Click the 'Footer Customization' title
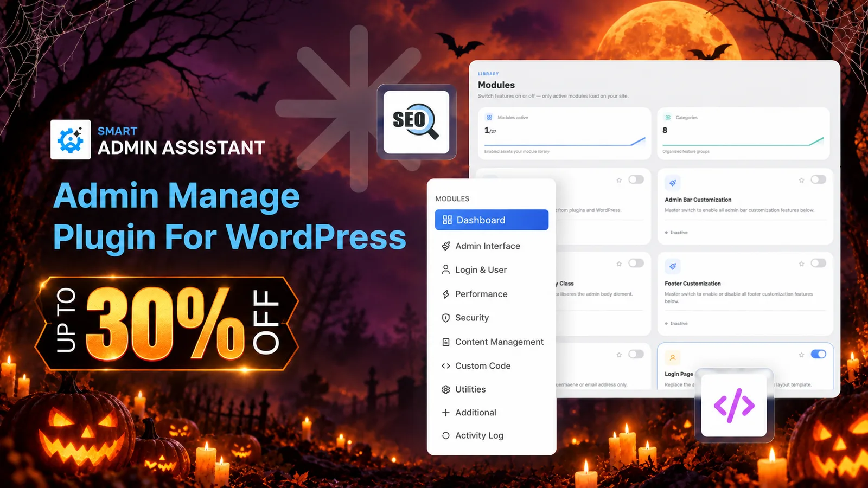The height and width of the screenshot is (488, 868). tap(693, 284)
